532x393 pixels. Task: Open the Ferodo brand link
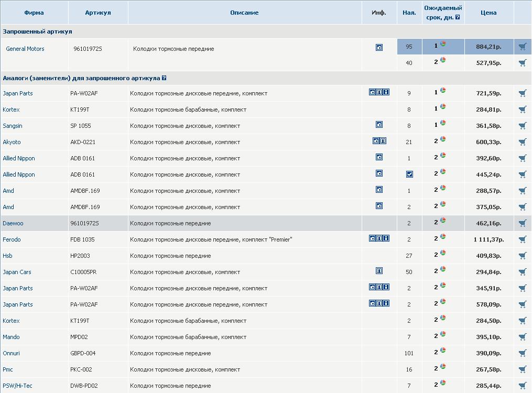point(12,240)
